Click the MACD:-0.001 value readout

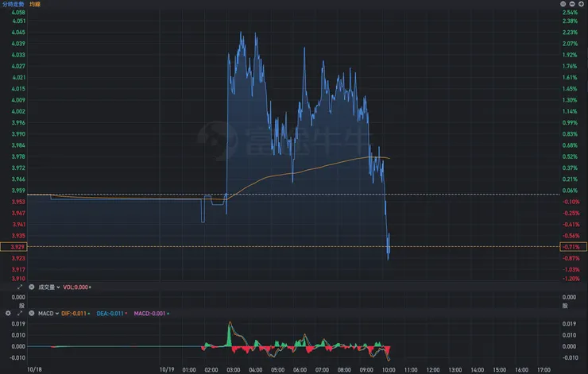pos(151,314)
